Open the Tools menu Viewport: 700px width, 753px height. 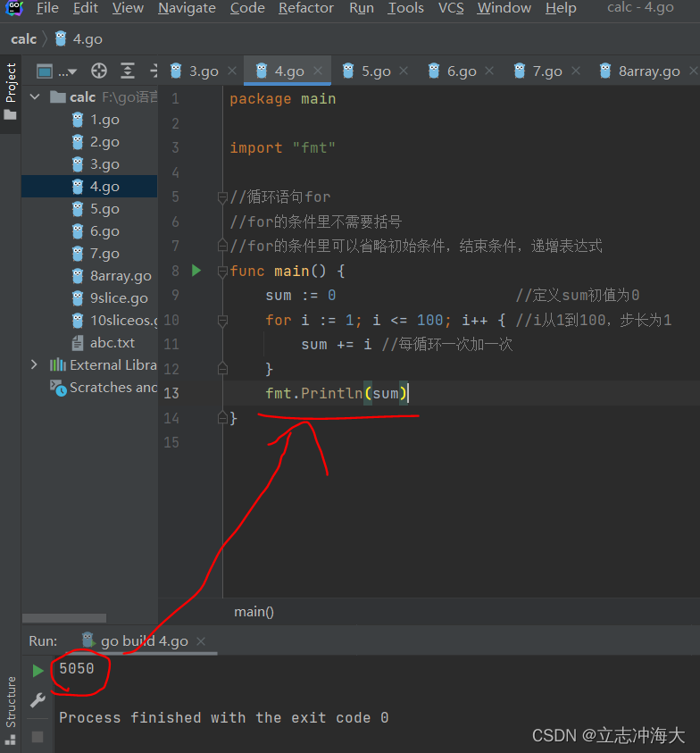pyautogui.click(x=405, y=8)
